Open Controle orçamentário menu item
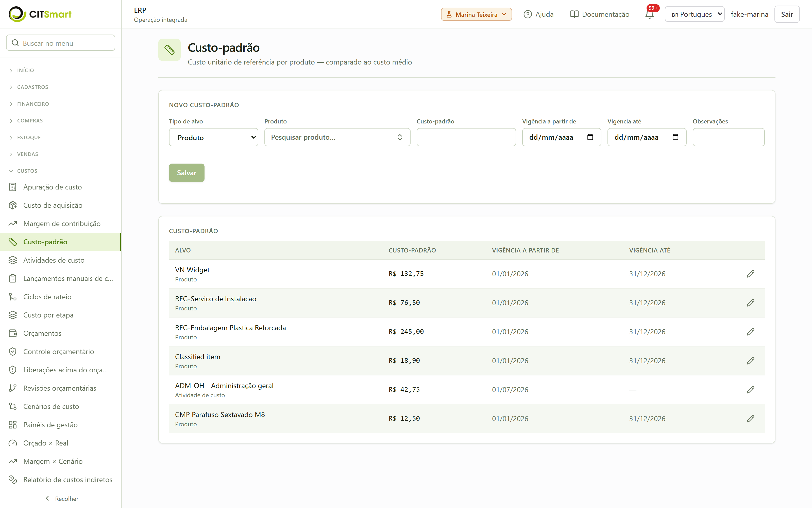Viewport: 812px width, 508px height. 61,352
